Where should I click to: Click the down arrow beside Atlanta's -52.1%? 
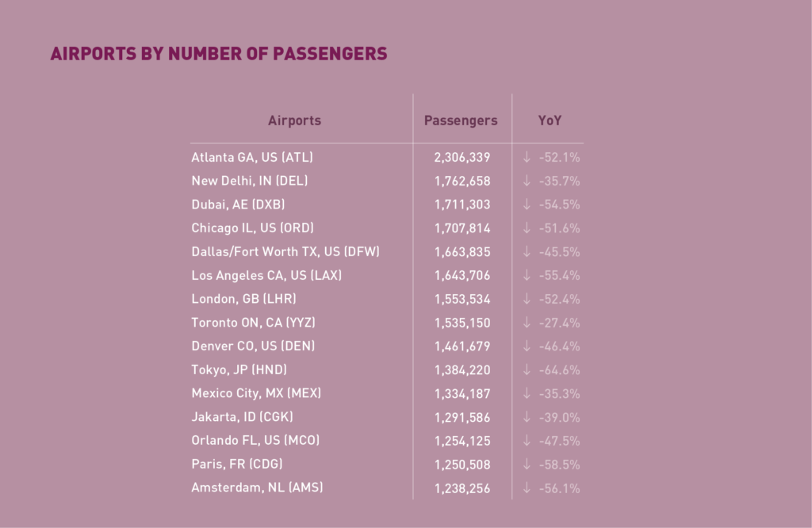coord(526,157)
